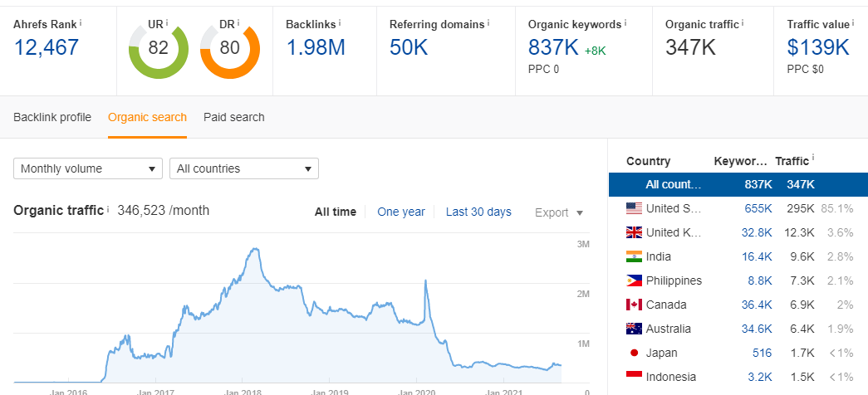The height and width of the screenshot is (395, 868).
Task: Click the 346,523 /month traffic figure
Action: point(164,210)
